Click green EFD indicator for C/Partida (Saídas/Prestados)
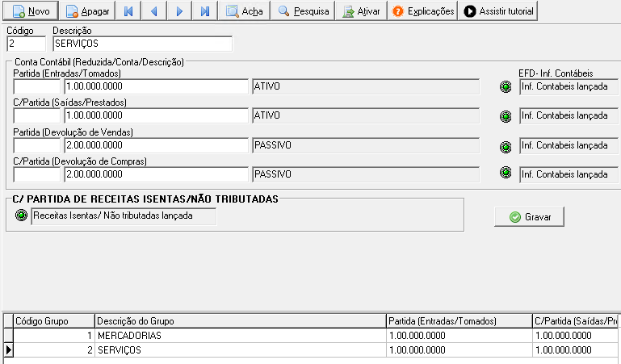This screenshot has height=364, width=621. coord(506,116)
